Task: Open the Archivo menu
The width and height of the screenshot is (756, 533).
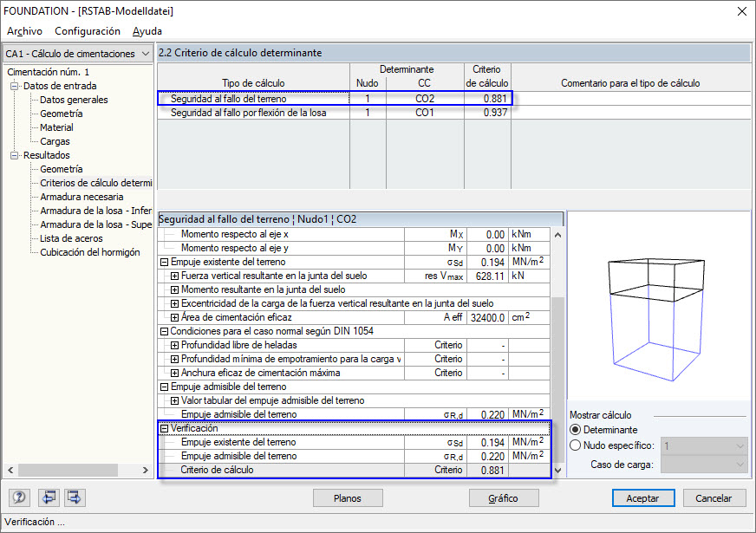Action: [x=24, y=31]
